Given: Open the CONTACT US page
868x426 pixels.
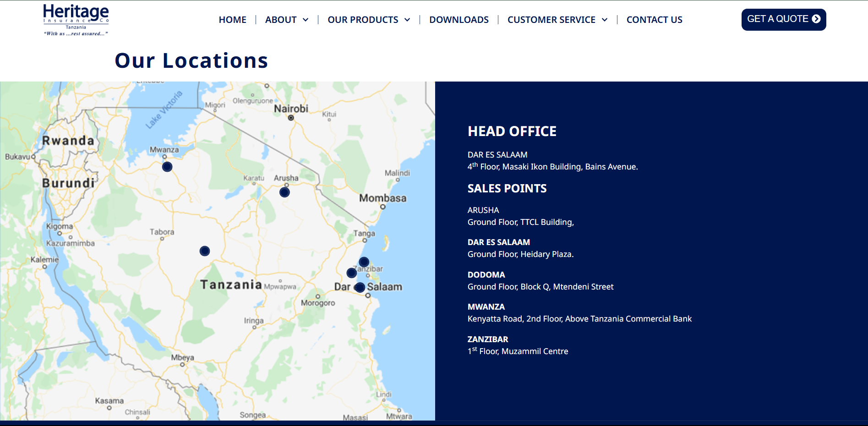Looking at the screenshot, I should 654,20.
